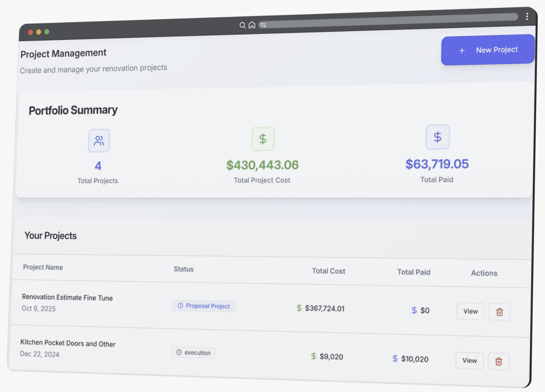Delete Kitchen Pocket Doors project with trash icon

[x=498, y=361]
